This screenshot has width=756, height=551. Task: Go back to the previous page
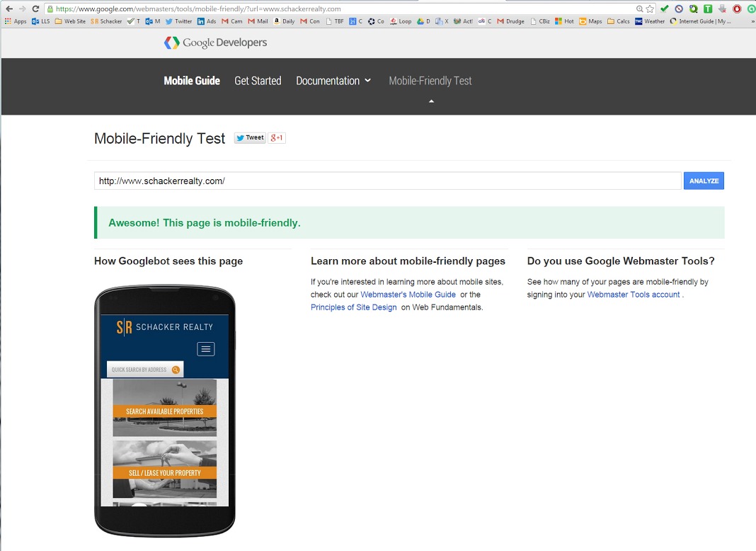click(x=9, y=8)
